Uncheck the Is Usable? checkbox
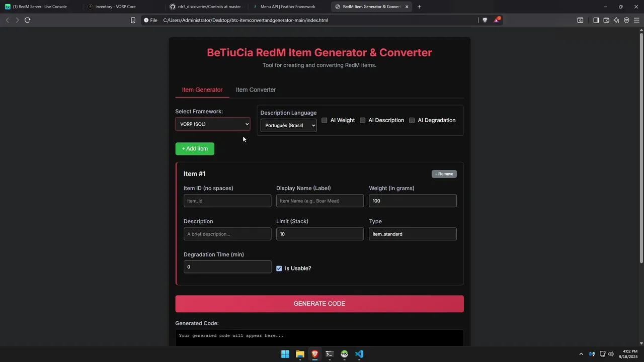 279,268
